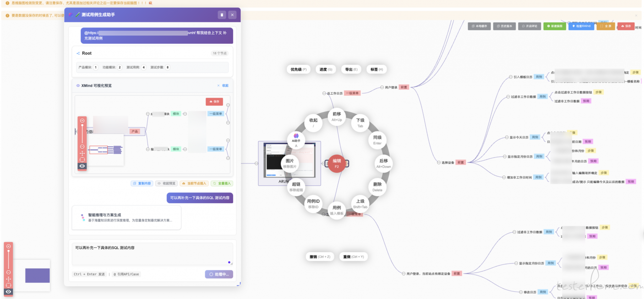Click the 复制内容 button
The width and height of the screenshot is (644, 299).
[x=142, y=183]
